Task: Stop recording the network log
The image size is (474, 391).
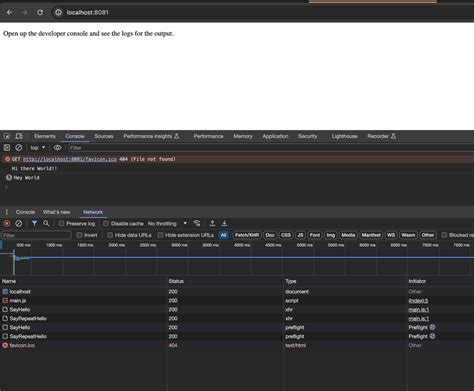Action: point(7,223)
